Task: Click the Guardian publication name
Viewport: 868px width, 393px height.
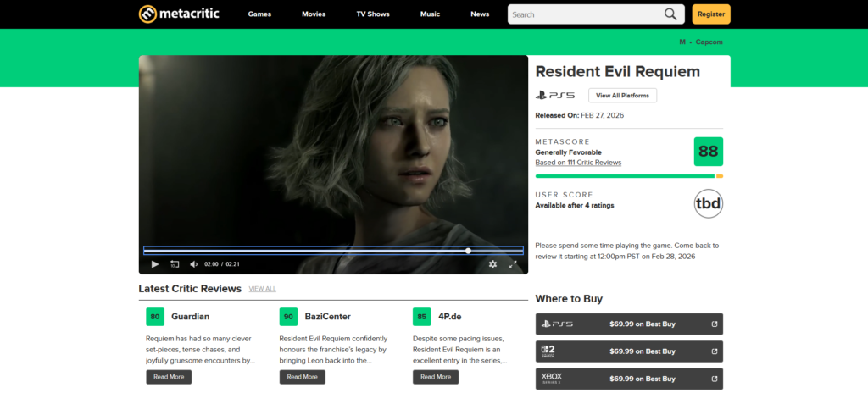Action: pyautogui.click(x=191, y=317)
